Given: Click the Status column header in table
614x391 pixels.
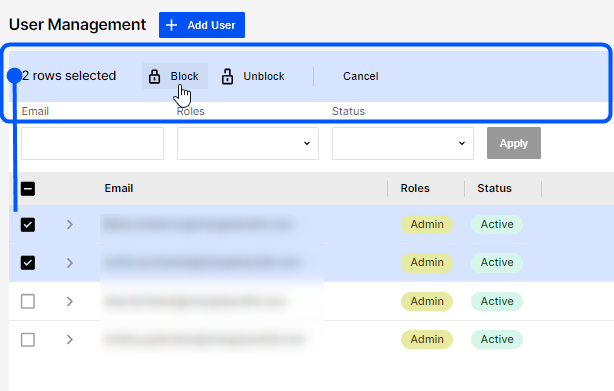Looking at the screenshot, I should point(495,188).
